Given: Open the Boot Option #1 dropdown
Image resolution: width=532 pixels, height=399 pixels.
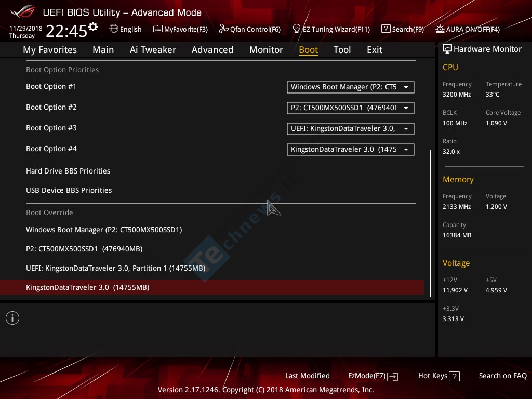Looking at the screenshot, I should pos(351,87).
